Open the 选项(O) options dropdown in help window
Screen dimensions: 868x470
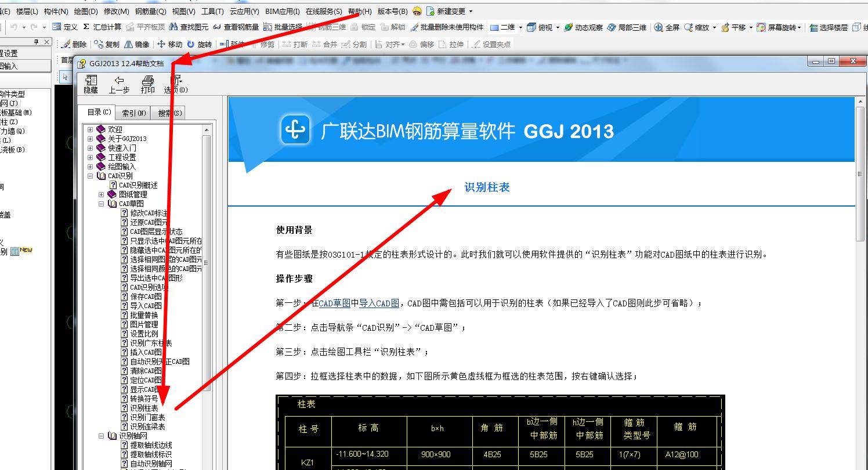tap(176, 84)
